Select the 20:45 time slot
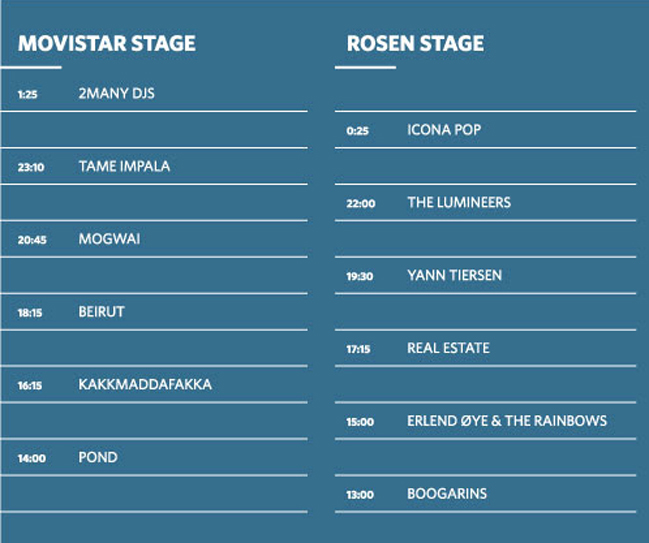The width and height of the screenshot is (649, 543). [32, 240]
